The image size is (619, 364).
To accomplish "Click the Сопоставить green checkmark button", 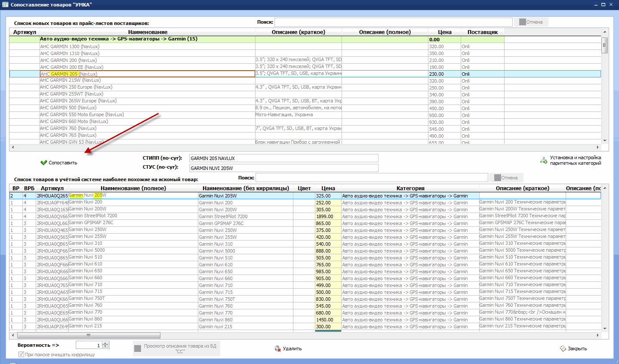I will pos(59,163).
